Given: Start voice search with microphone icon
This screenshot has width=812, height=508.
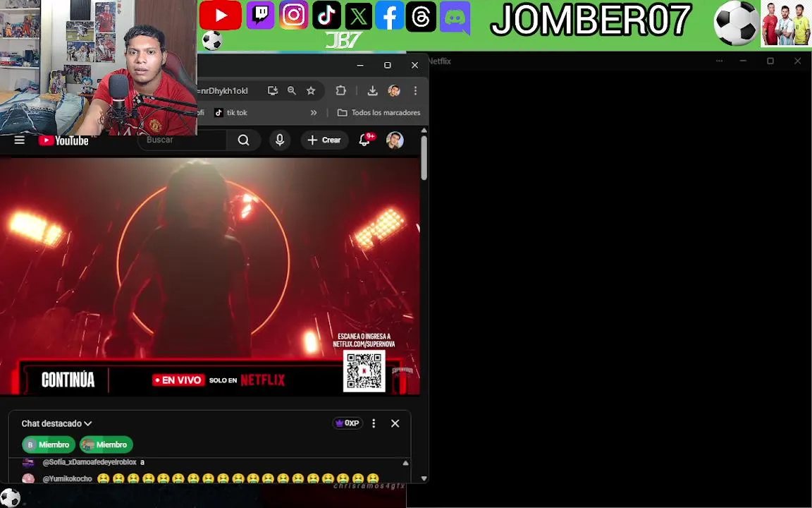Looking at the screenshot, I should [280, 140].
